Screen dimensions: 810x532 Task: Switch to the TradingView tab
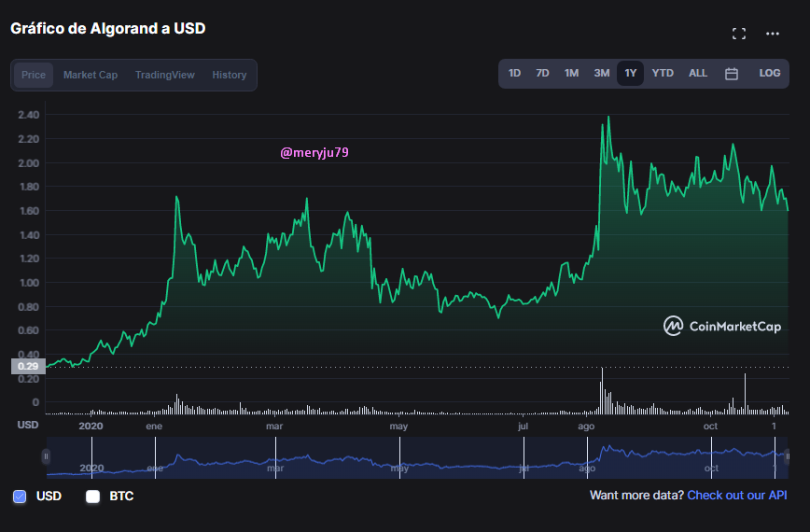[165, 75]
